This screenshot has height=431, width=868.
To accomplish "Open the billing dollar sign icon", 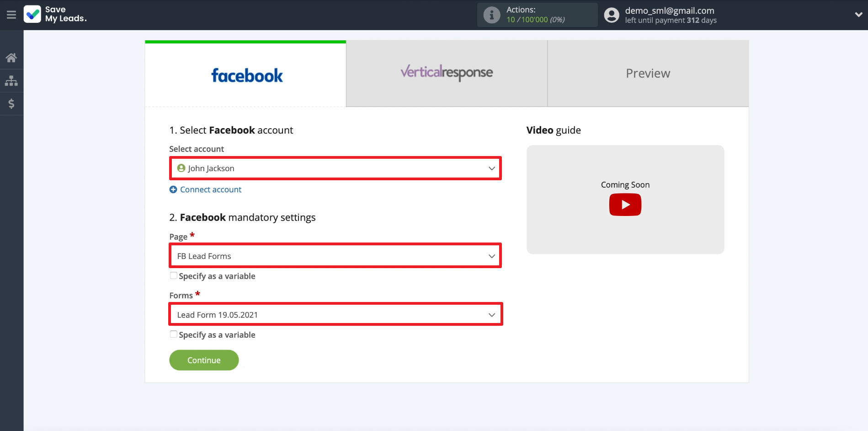I will pyautogui.click(x=11, y=104).
